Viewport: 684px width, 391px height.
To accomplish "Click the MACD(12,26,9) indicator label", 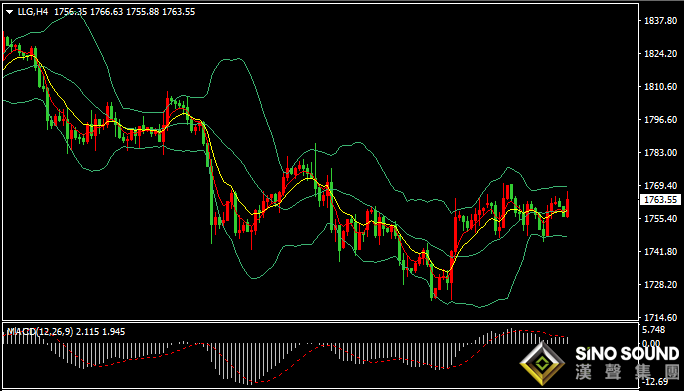I will pos(39,332).
